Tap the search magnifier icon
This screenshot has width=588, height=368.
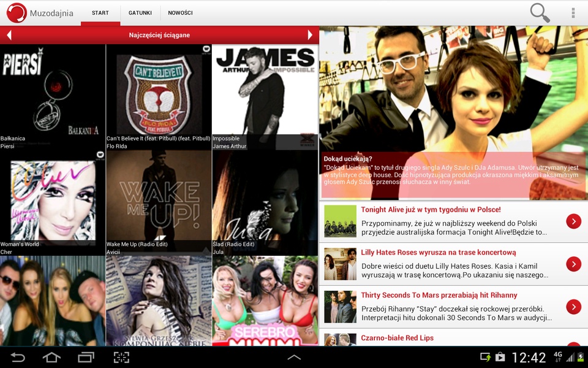click(x=540, y=13)
